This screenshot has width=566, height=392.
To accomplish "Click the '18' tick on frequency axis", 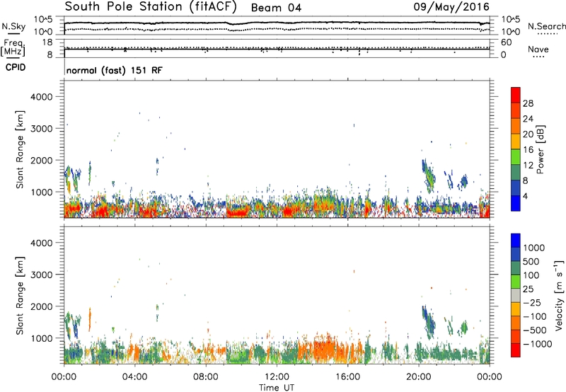I will 47,42.
